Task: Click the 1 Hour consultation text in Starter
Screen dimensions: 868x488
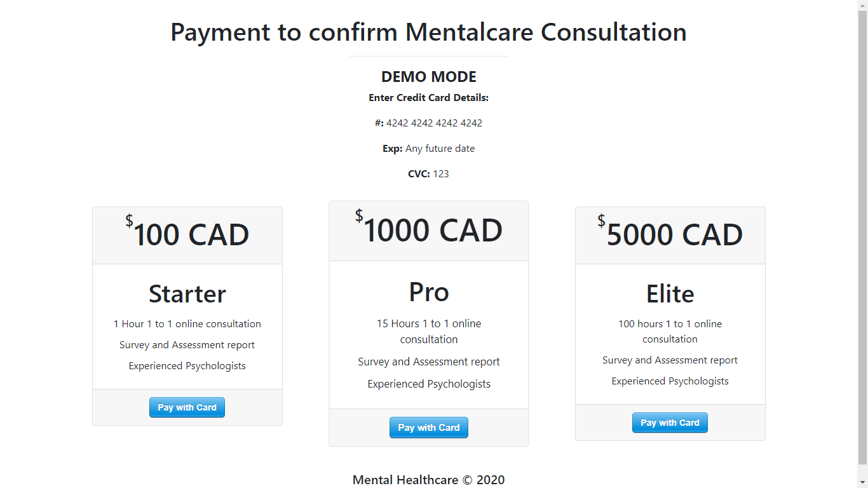Action: pyautogui.click(x=187, y=324)
